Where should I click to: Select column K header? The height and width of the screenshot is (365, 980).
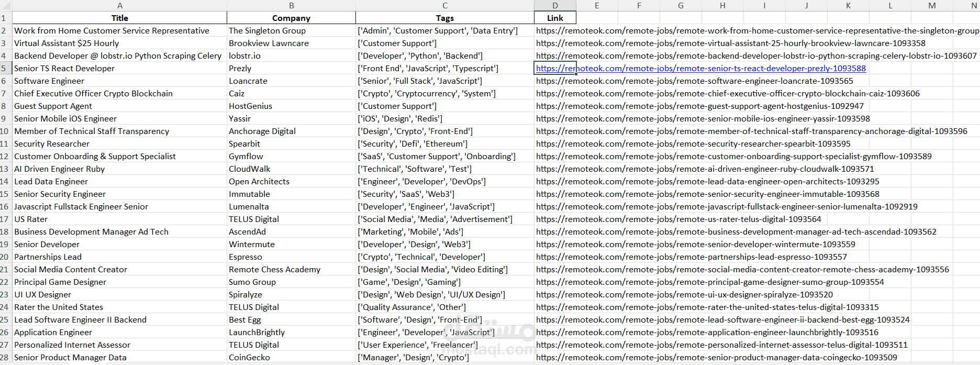click(848, 5)
